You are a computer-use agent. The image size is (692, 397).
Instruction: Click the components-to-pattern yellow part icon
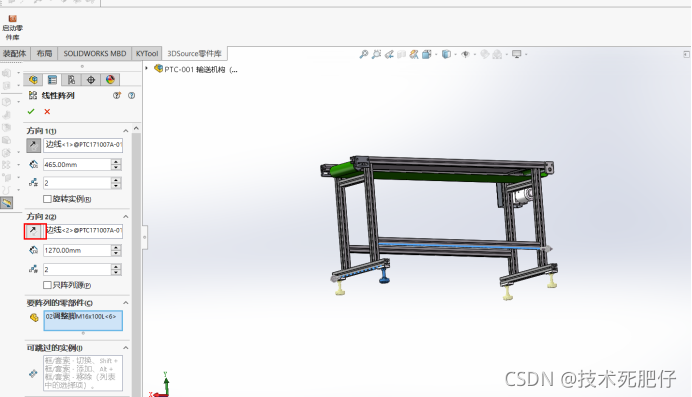point(34,318)
